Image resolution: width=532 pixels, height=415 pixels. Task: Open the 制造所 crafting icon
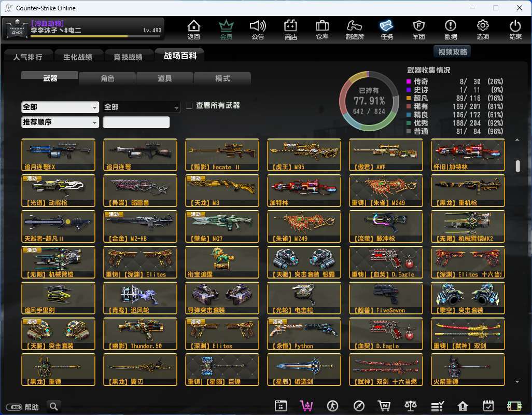pyautogui.click(x=355, y=30)
